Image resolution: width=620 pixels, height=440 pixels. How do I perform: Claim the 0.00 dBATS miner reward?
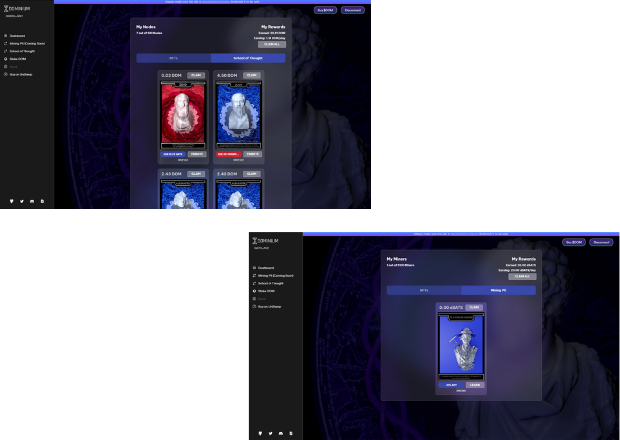[474, 307]
